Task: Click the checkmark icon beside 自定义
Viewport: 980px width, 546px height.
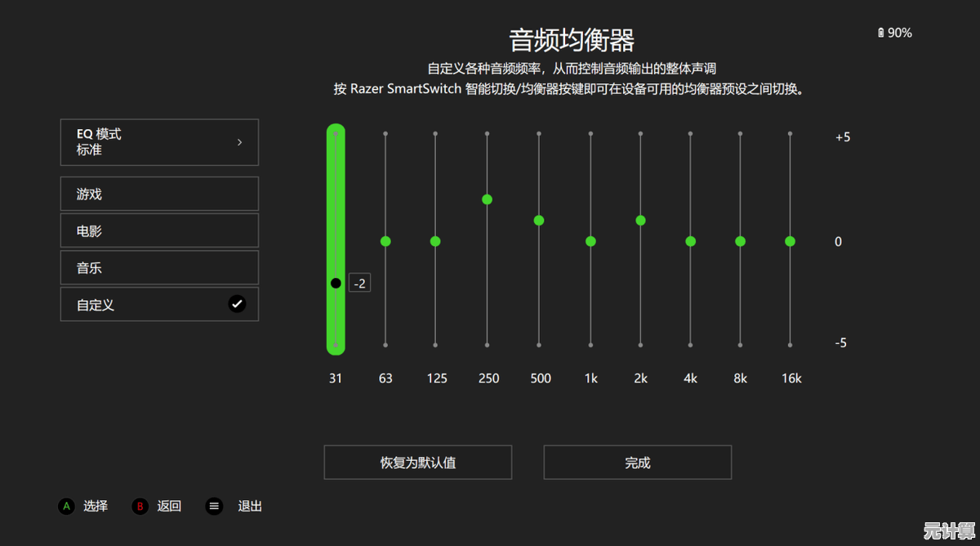Action: pos(237,304)
